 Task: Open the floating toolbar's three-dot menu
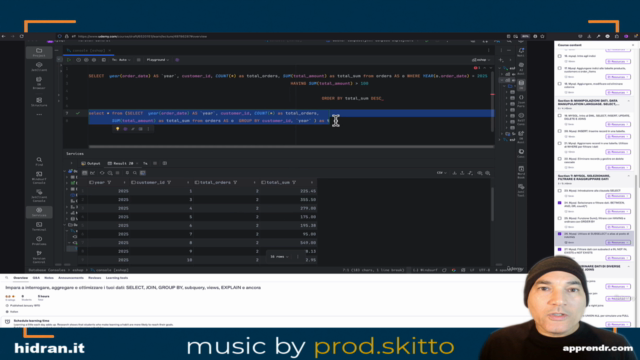click(x=148, y=129)
